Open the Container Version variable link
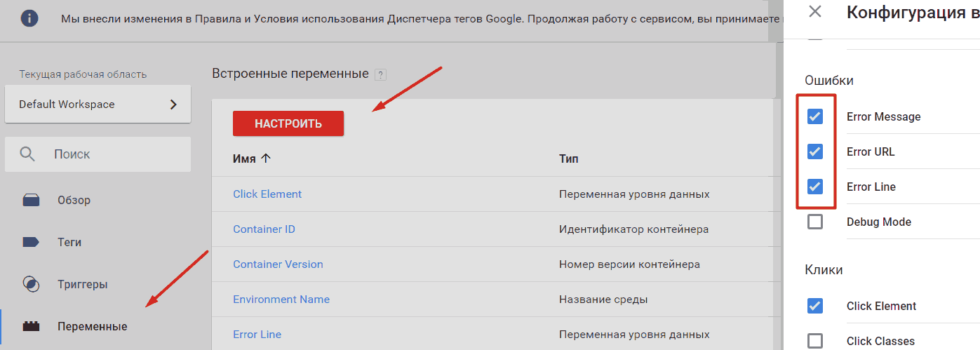This screenshot has height=350, width=980. 278,264
